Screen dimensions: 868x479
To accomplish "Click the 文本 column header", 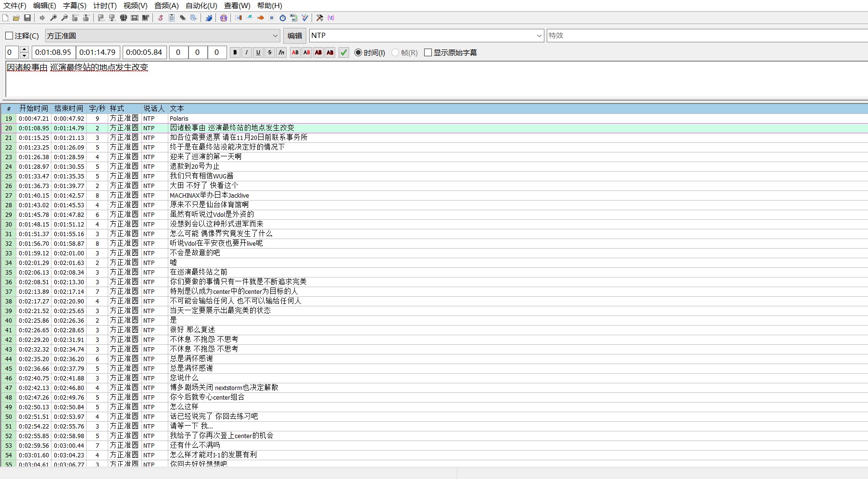I will click(x=518, y=109).
